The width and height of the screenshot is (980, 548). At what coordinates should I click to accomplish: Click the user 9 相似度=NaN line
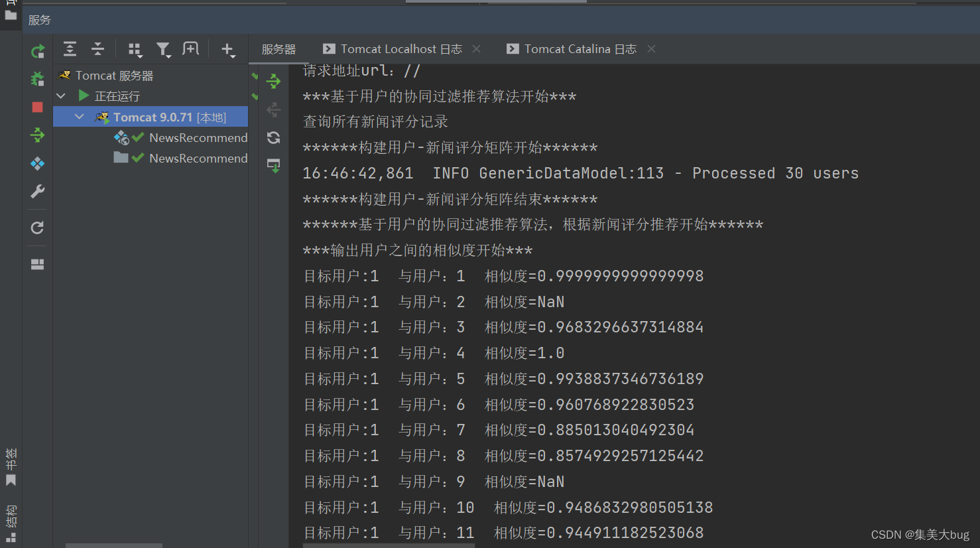(434, 482)
